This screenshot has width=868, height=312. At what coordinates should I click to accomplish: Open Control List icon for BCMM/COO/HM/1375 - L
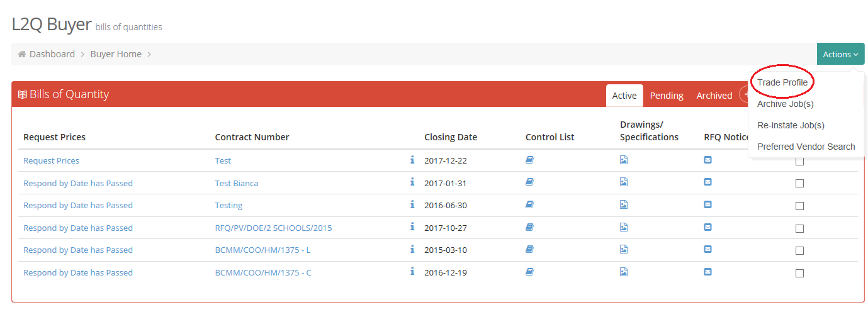pos(529,249)
